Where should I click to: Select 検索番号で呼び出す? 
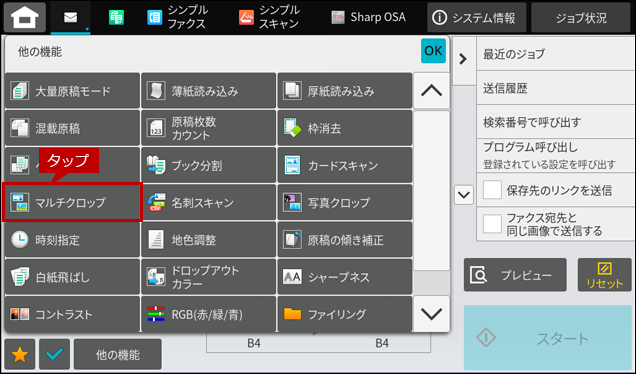pos(556,122)
